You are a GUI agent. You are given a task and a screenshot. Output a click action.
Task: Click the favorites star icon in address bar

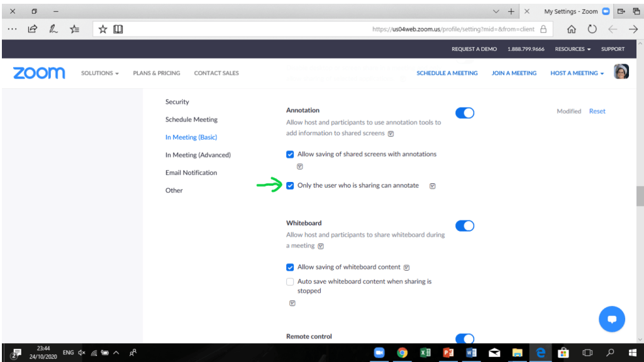click(x=103, y=29)
